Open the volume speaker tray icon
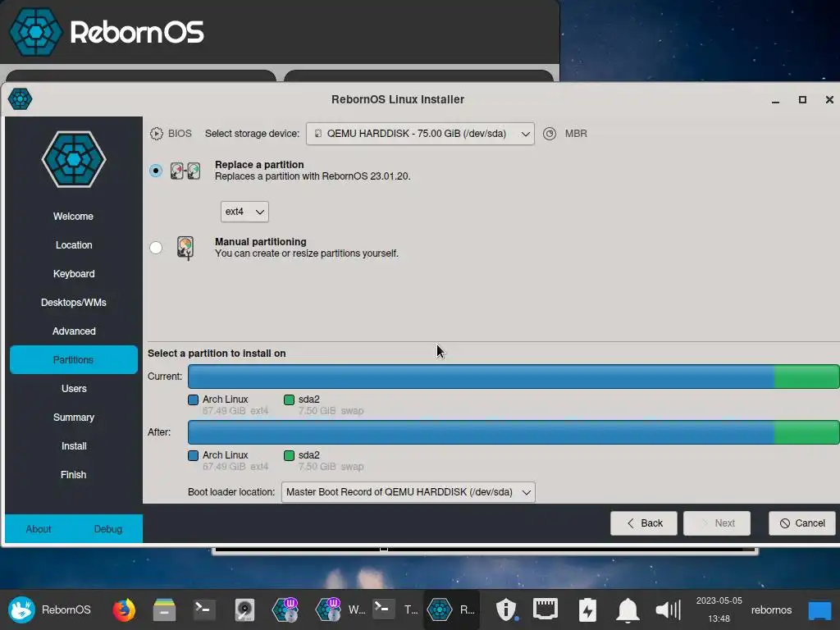 [x=668, y=609]
